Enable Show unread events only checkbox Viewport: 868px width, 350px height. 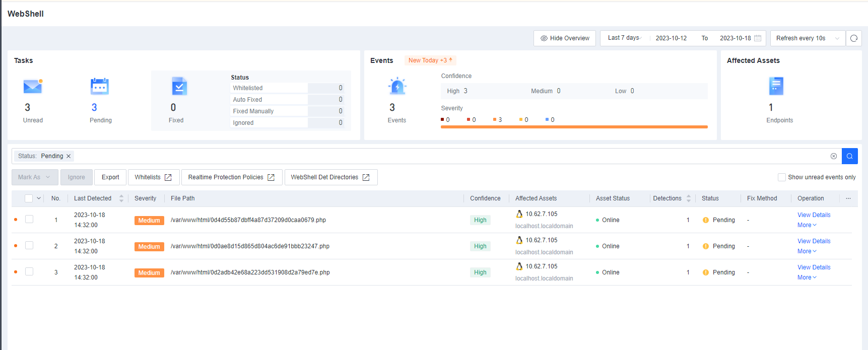782,177
